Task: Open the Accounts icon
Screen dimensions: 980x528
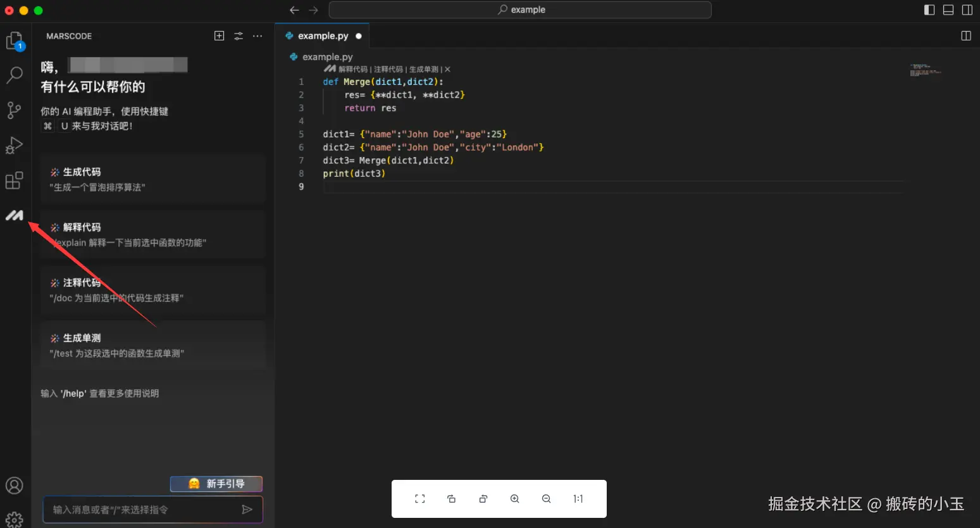Action: pos(14,486)
